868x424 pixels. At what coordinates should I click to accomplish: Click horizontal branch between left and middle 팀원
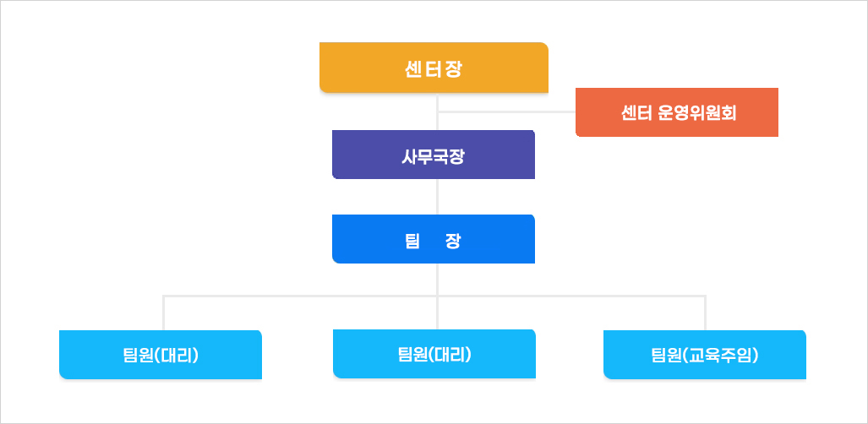[x=300, y=296]
